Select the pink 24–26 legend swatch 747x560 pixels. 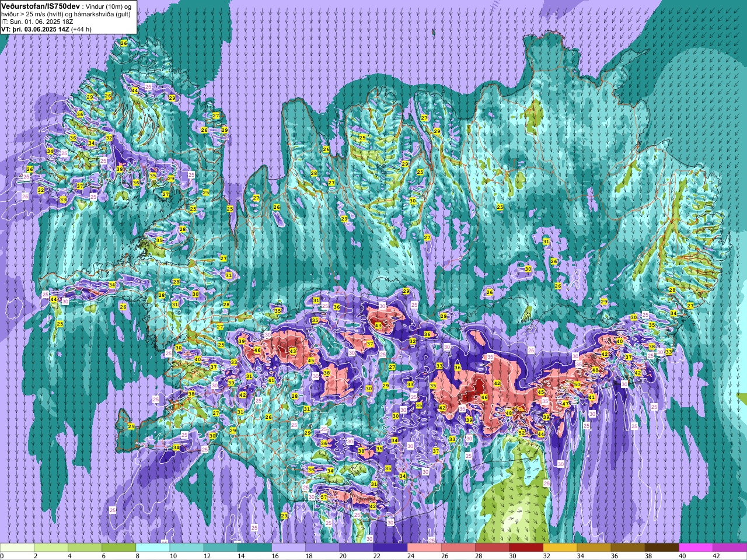pos(424,548)
